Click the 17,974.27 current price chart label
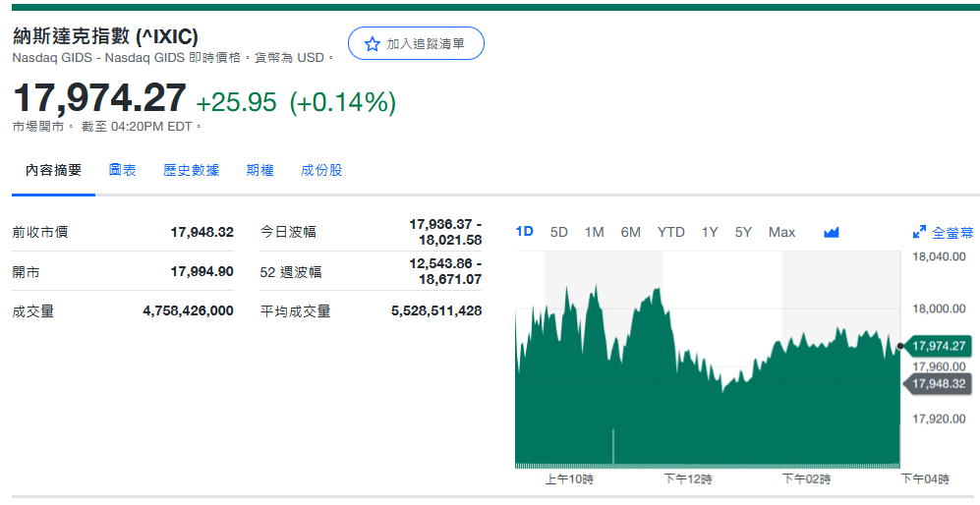The image size is (980, 505). (x=939, y=346)
